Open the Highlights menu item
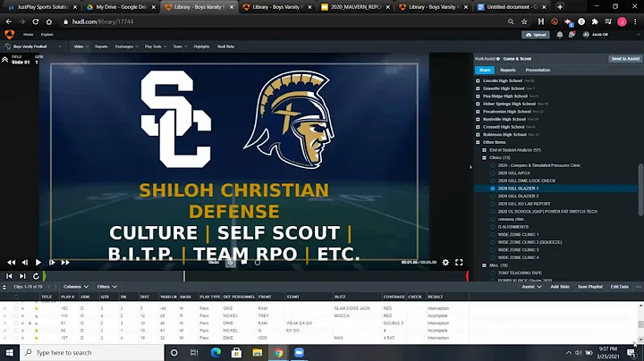This screenshot has height=361, width=644. click(x=201, y=46)
